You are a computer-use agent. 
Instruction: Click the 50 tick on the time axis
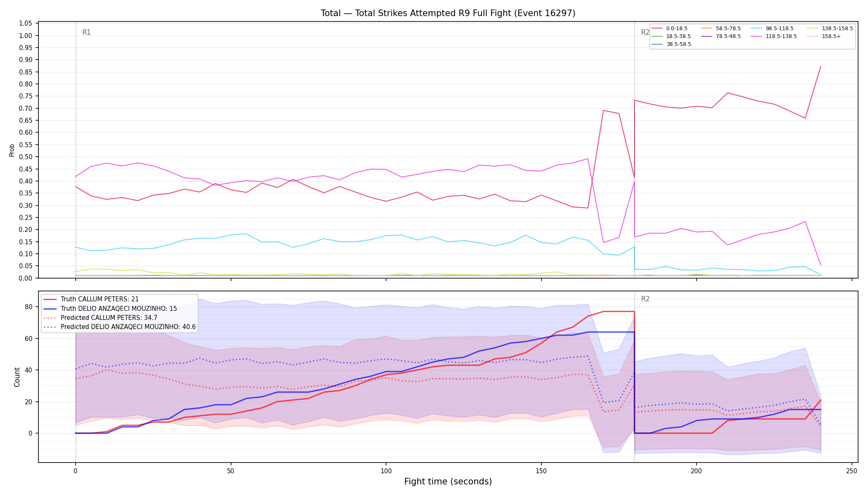pos(231,471)
